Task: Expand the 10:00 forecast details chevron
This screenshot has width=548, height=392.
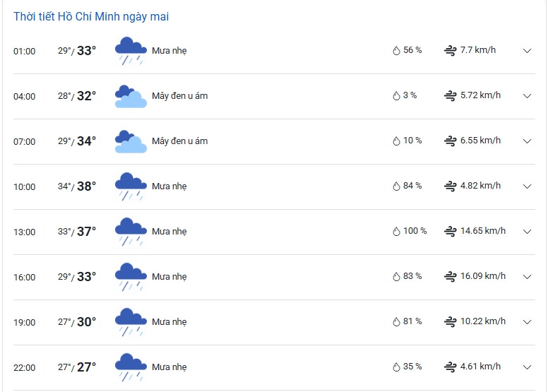Action: tap(527, 186)
